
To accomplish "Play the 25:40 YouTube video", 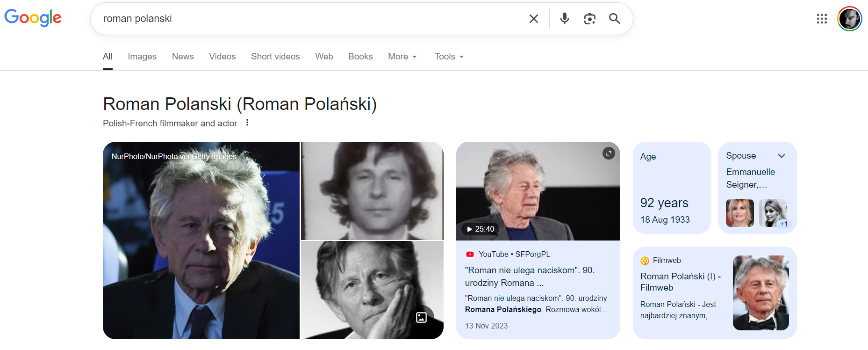I will coord(481,229).
